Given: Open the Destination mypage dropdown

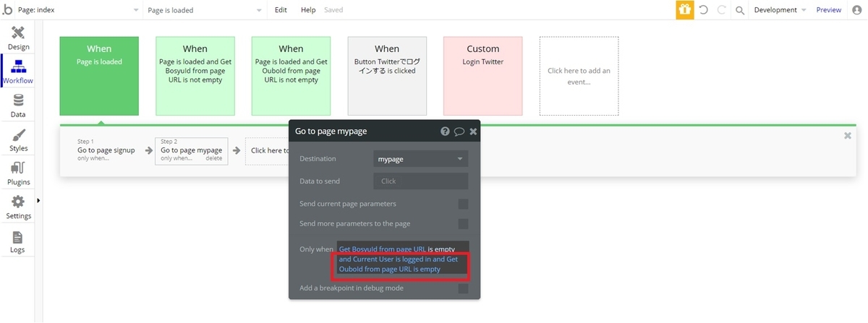Looking at the screenshot, I should pyautogui.click(x=421, y=159).
